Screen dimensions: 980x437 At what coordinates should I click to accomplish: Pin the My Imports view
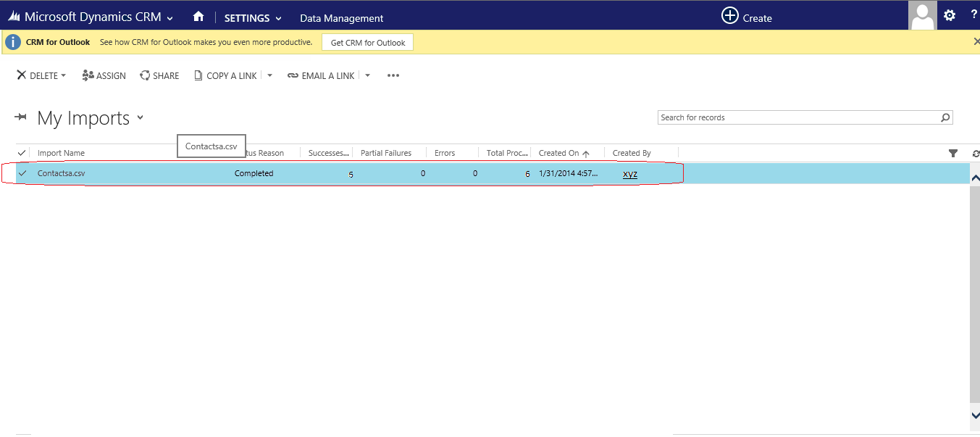tap(21, 117)
